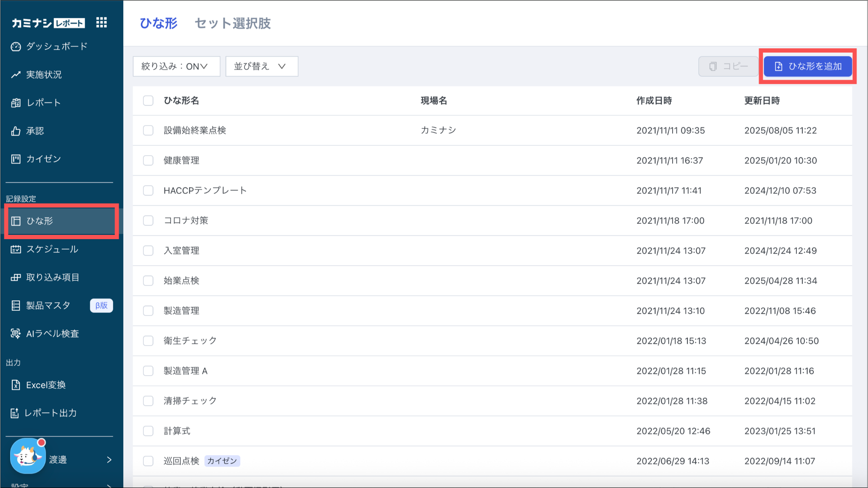Switch to the セット選択肢 tab

pos(232,23)
